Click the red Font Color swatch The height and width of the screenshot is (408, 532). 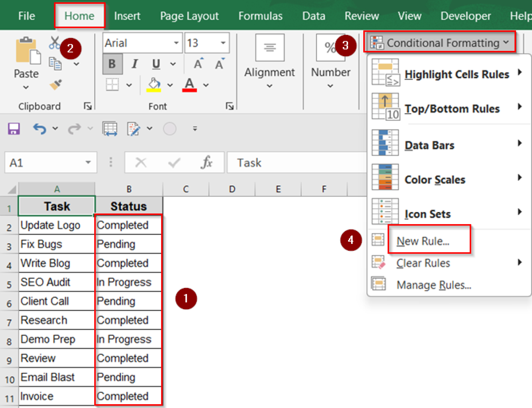(x=189, y=89)
